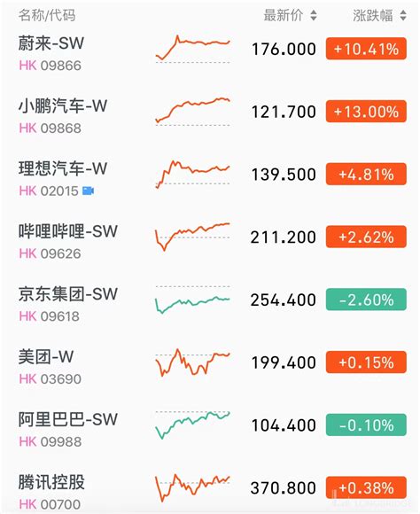Select the 阿里巴巴-SW stock name
This screenshot has width=420, height=514.
(x=68, y=419)
